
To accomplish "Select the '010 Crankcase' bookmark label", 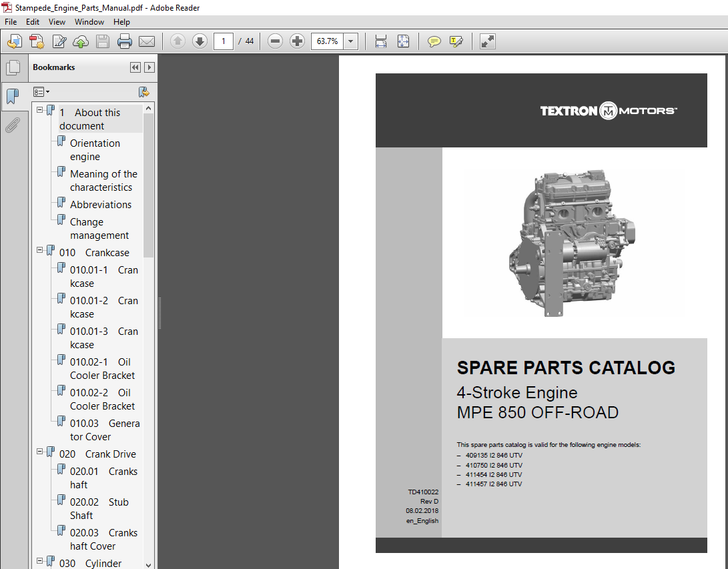I will pyautogui.click(x=94, y=253).
